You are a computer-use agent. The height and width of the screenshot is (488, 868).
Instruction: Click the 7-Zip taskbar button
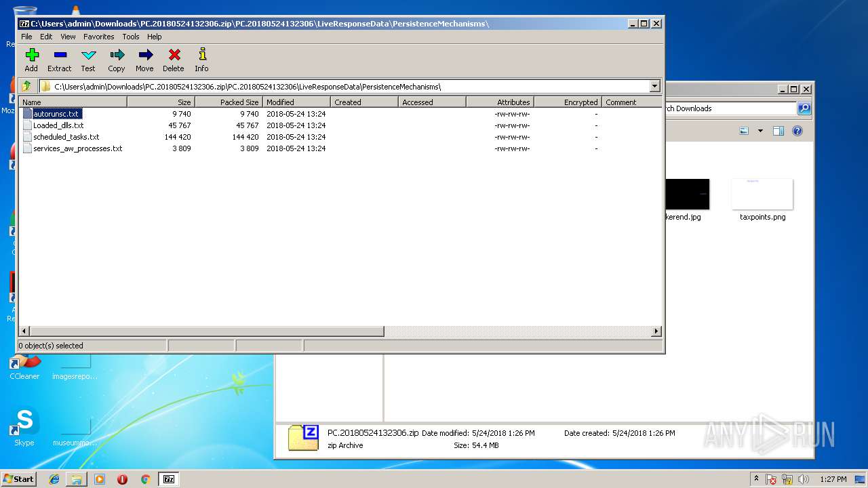[x=169, y=479]
